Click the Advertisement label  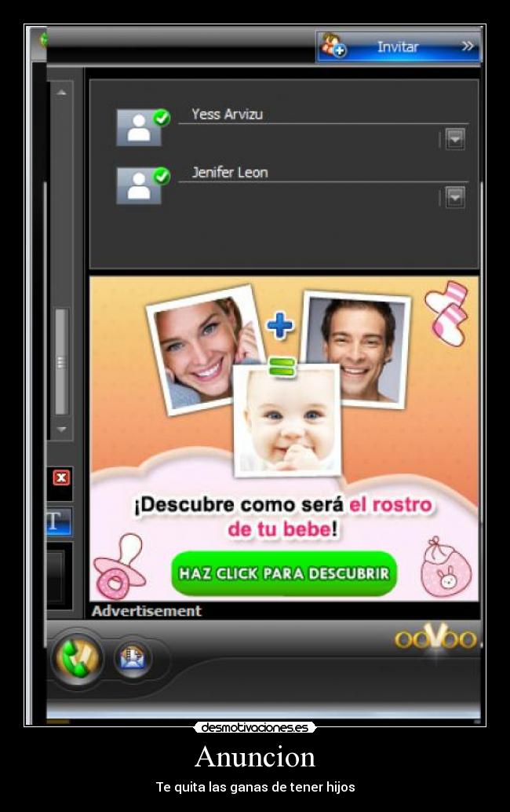pyautogui.click(x=147, y=611)
